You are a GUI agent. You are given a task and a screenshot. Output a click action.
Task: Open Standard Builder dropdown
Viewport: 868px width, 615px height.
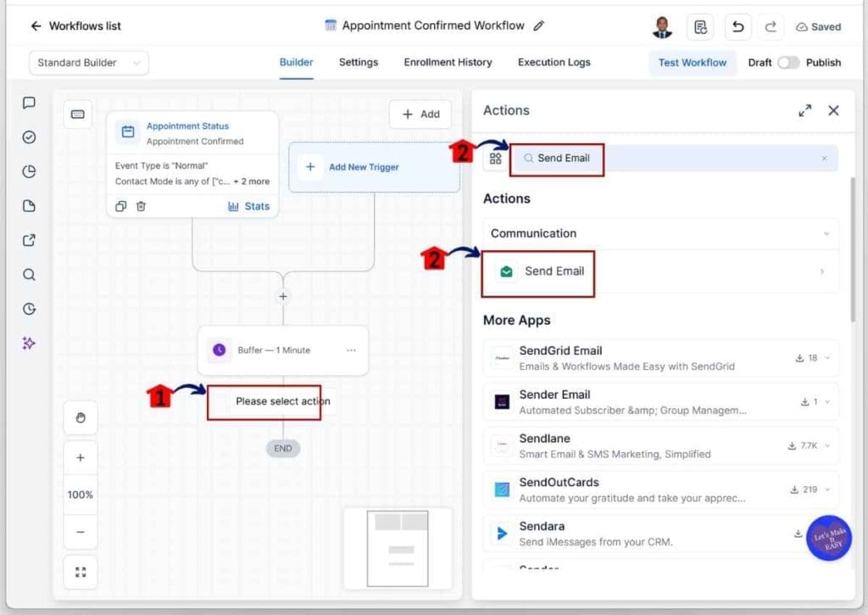point(88,63)
